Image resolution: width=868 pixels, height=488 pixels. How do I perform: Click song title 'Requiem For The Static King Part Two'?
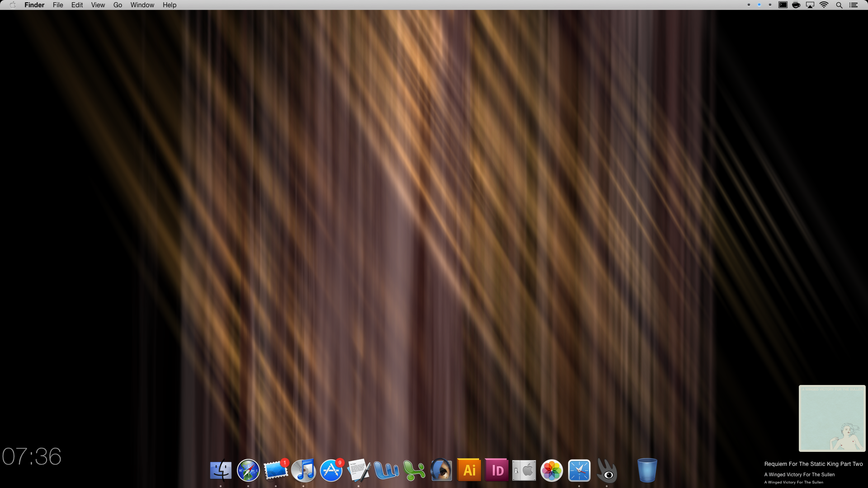pos(813,464)
